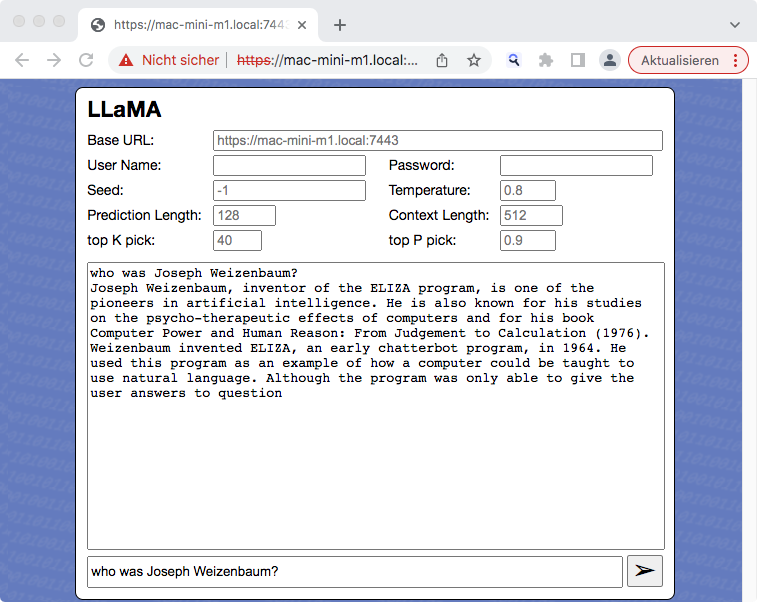Open a new tab with the plus icon
Image resolution: width=757 pixels, height=602 pixels.
[340, 25]
